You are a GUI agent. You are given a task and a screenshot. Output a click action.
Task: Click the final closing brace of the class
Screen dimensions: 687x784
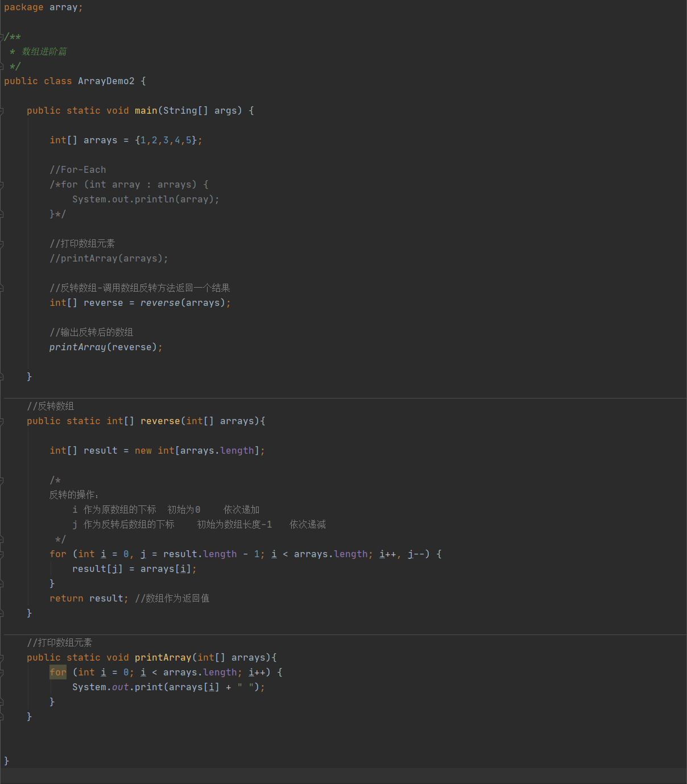[7, 761]
